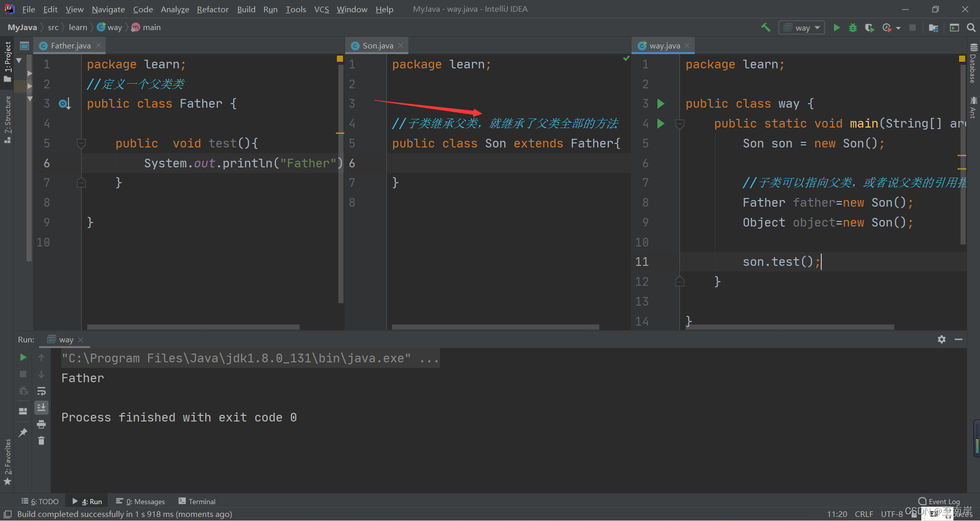This screenshot has width=980, height=521.
Task: Open Run panel settings gear
Action: 942,339
